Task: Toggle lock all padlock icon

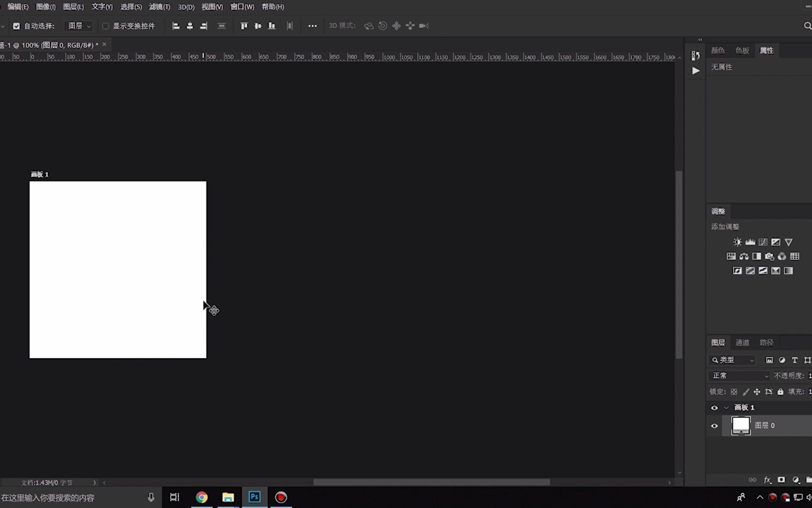Action: pos(781,392)
